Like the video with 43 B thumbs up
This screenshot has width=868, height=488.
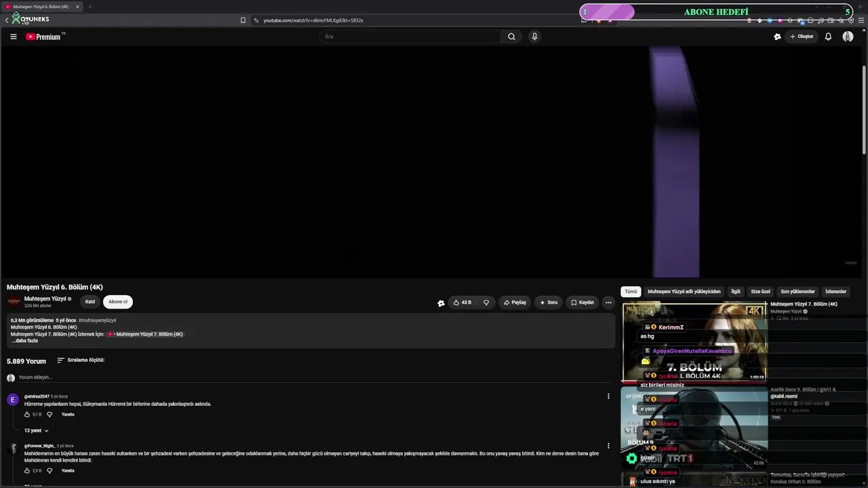tap(462, 302)
